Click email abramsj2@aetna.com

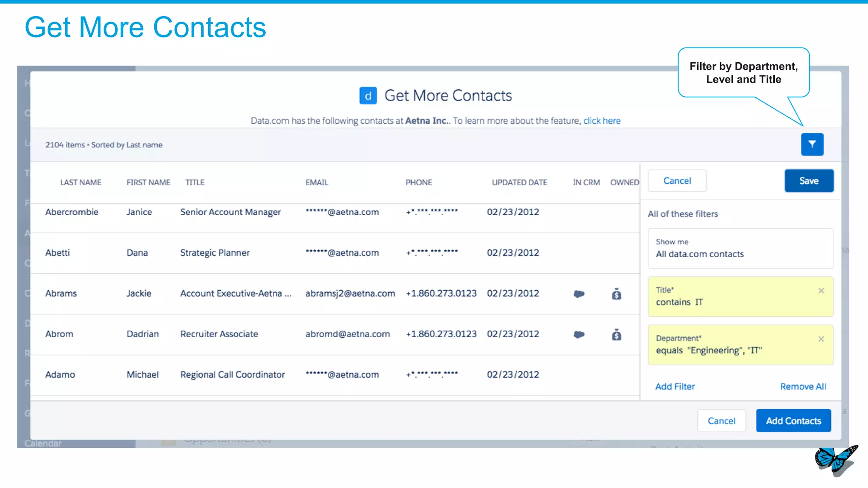tap(350, 293)
